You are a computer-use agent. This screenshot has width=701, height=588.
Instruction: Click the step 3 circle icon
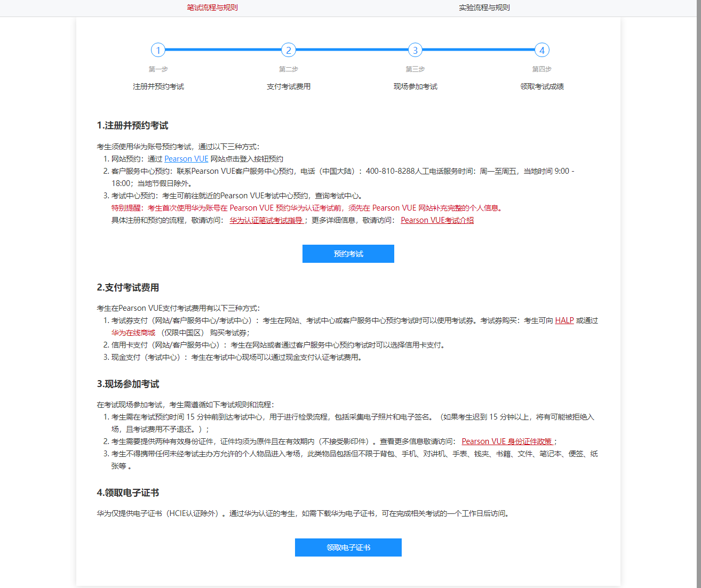tap(416, 50)
